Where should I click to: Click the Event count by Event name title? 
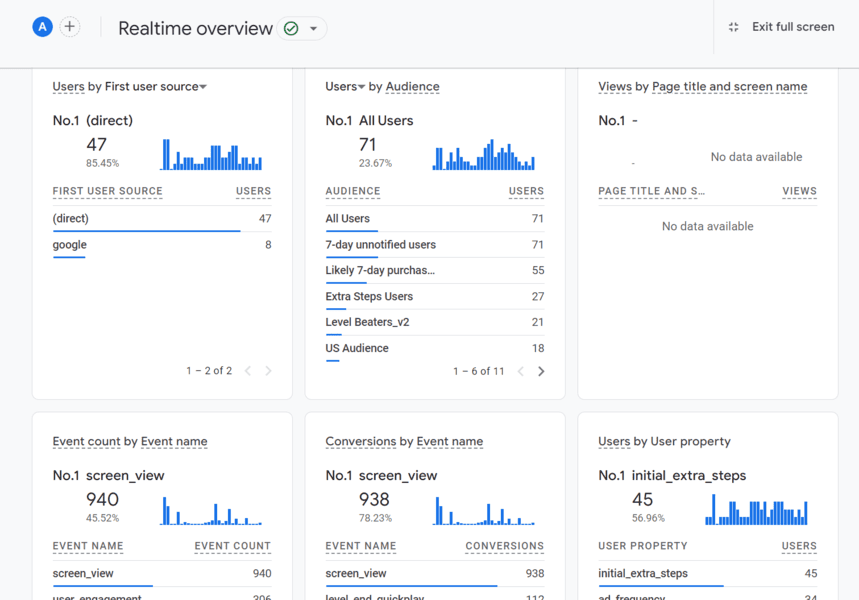[x=130, y=442]
